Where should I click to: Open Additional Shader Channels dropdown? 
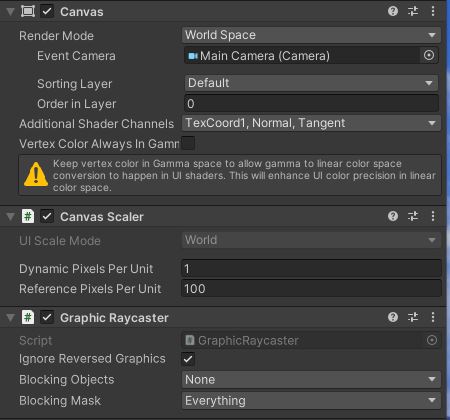pos(311,123)
